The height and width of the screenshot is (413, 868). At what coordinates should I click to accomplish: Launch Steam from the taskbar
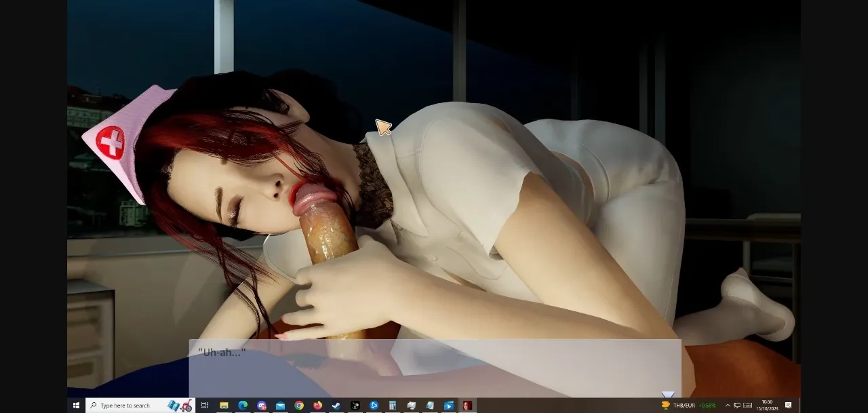pyautogui.click(x=335, y=405)
